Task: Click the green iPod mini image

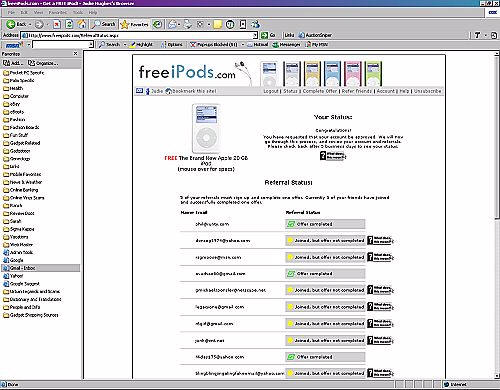Action: [373, 73]
